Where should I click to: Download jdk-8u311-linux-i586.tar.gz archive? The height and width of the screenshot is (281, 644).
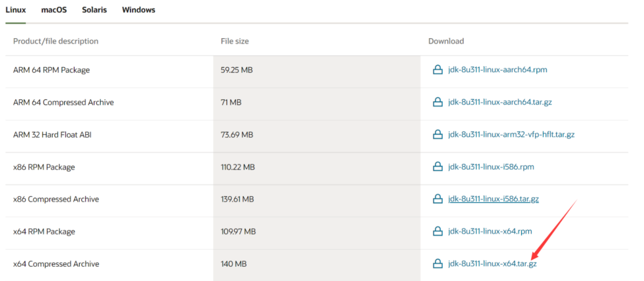(493, 199)
